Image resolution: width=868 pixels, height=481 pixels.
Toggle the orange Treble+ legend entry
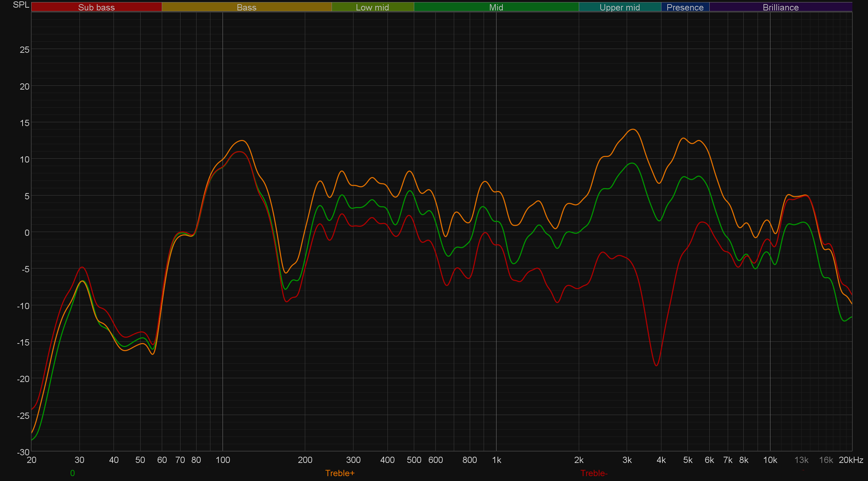coord(340,473)
